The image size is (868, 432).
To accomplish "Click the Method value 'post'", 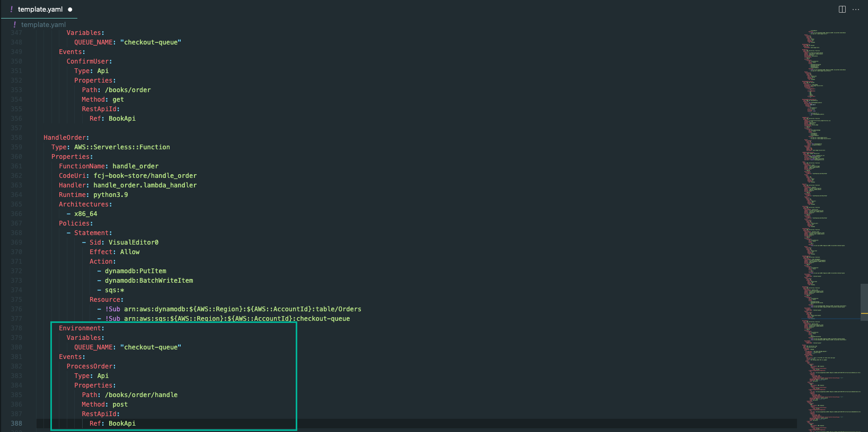I will coord(120,404).
